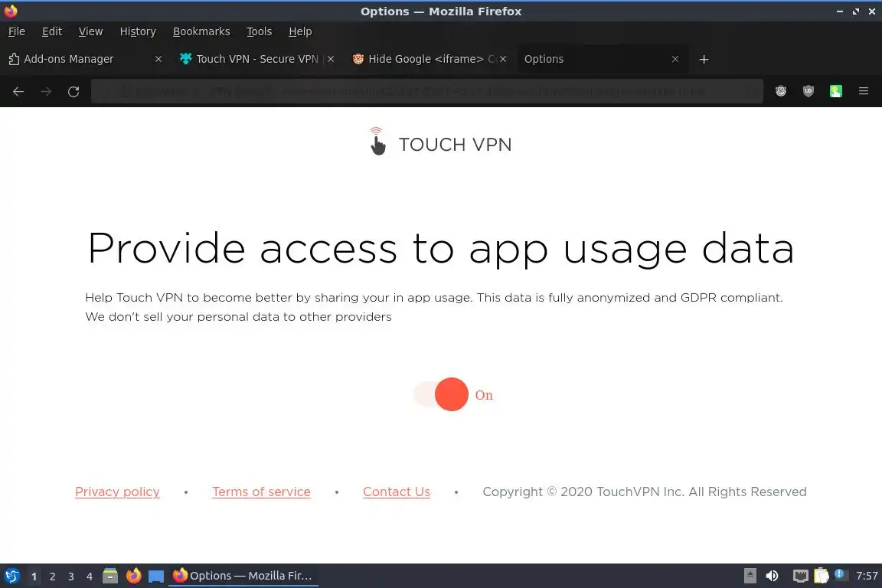Switch to workspace 1
Image resolution: width=882 pixels, height=588 pixels.
[x=34, y=577]
